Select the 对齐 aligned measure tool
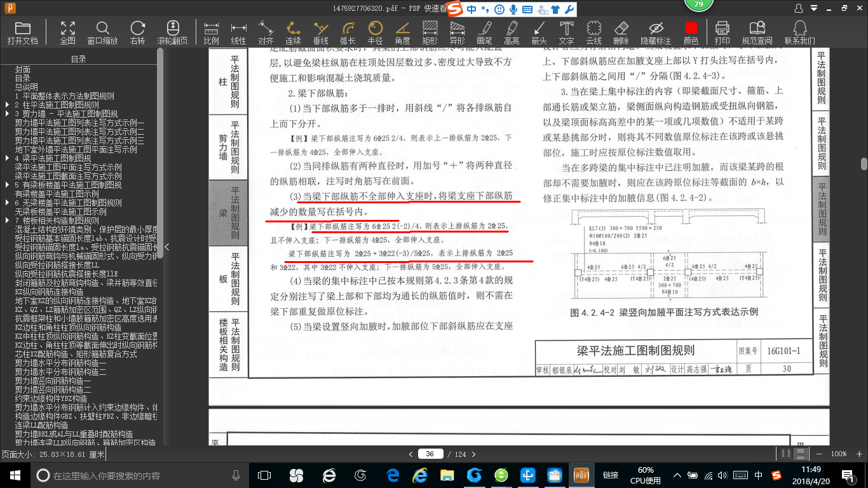 266,33
